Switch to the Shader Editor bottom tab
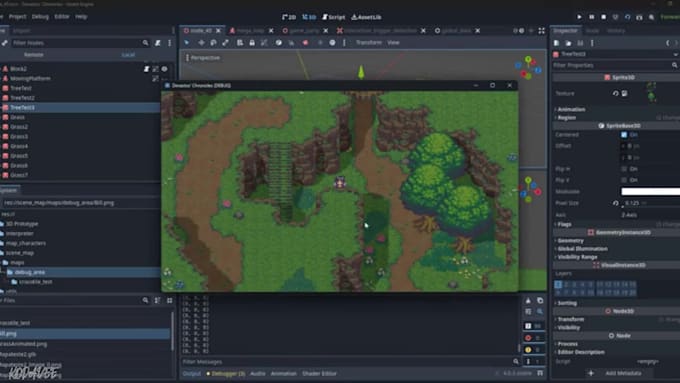680x383 pixels. (320, 373)
